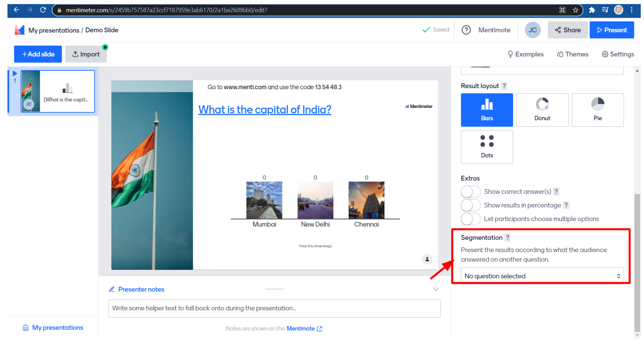Image resolution: width=644 pixels, height=362 pixels.
Task: Click the Segmentation help icon
Action: 507,238
